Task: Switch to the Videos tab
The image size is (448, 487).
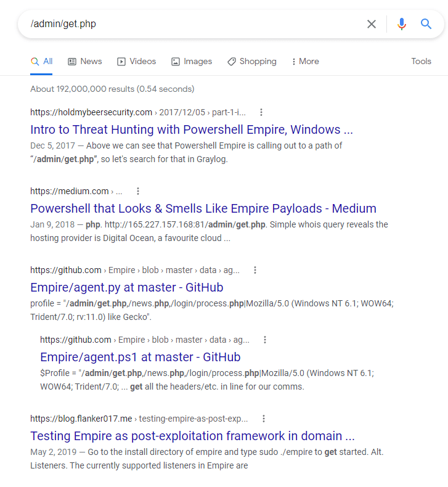Action: (x=137, y=62)
